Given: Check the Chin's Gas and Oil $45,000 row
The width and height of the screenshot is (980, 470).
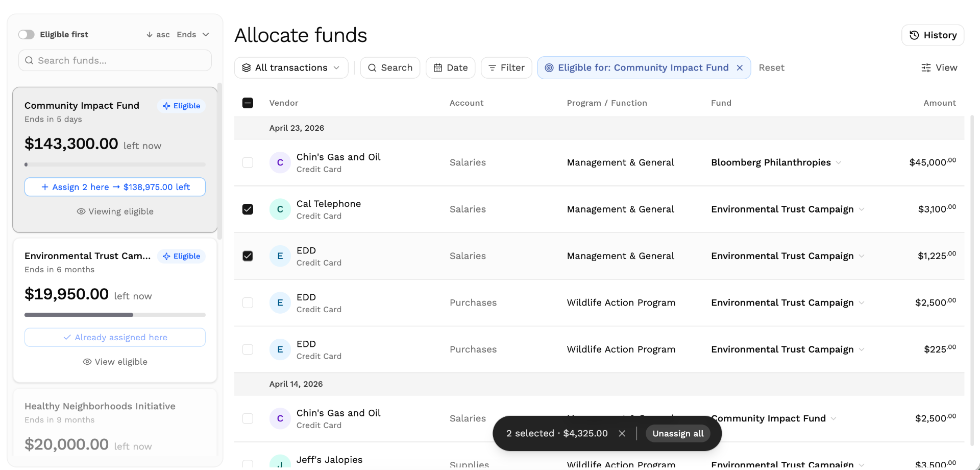Looking at the screenshot, I should pos(248,162).
